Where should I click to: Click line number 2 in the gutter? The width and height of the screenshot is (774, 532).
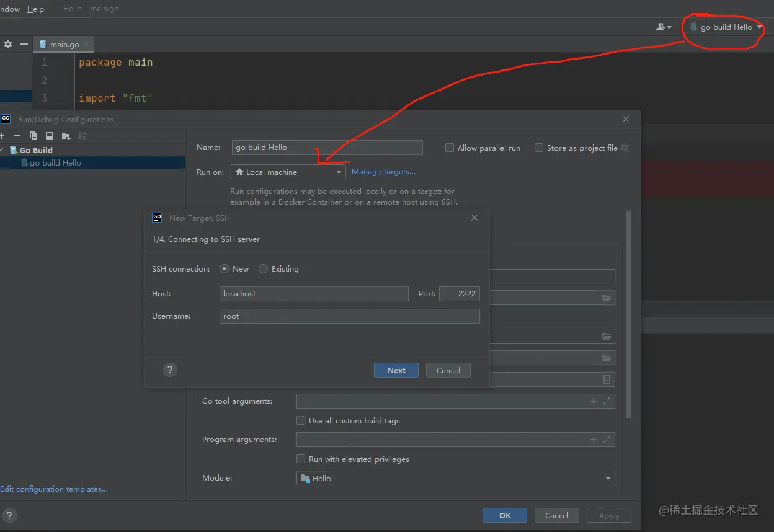[44, 80]
